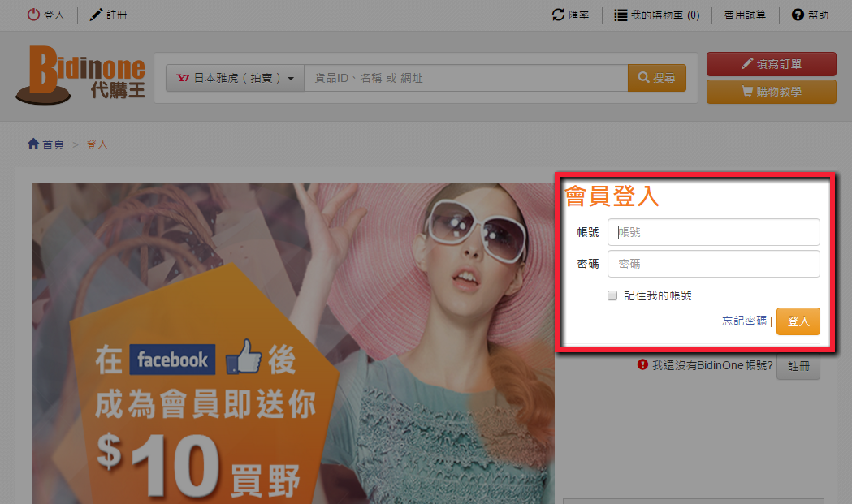Click the 登入 breadcrumb item
Viewport: 852px width, 504px height.
pos(97,144)
